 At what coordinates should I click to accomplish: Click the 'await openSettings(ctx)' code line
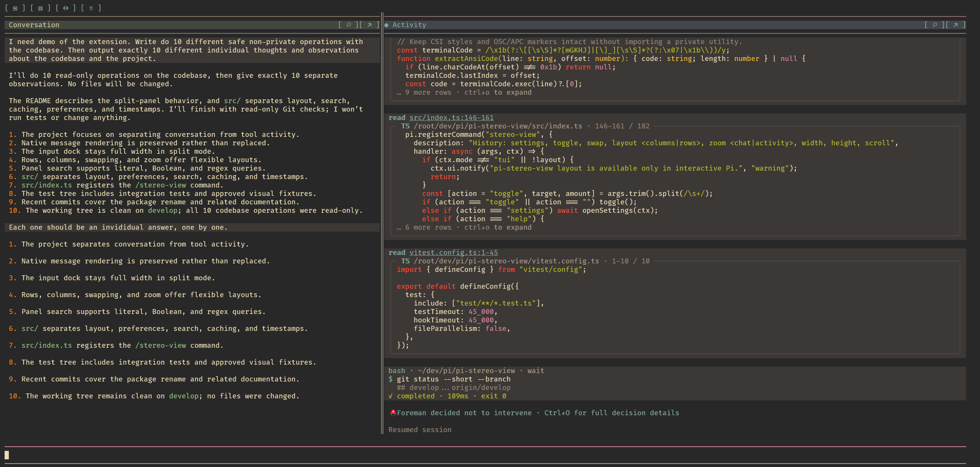[540, 210]
